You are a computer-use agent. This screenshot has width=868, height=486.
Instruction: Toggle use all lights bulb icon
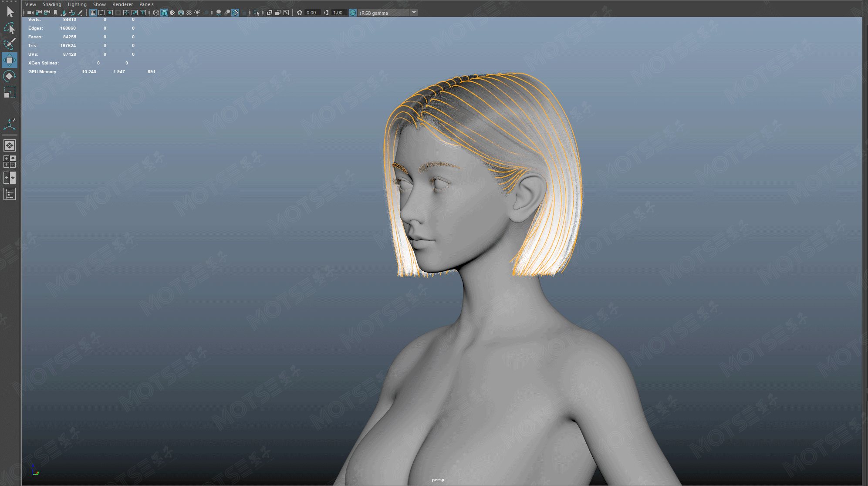pos(197,13)
